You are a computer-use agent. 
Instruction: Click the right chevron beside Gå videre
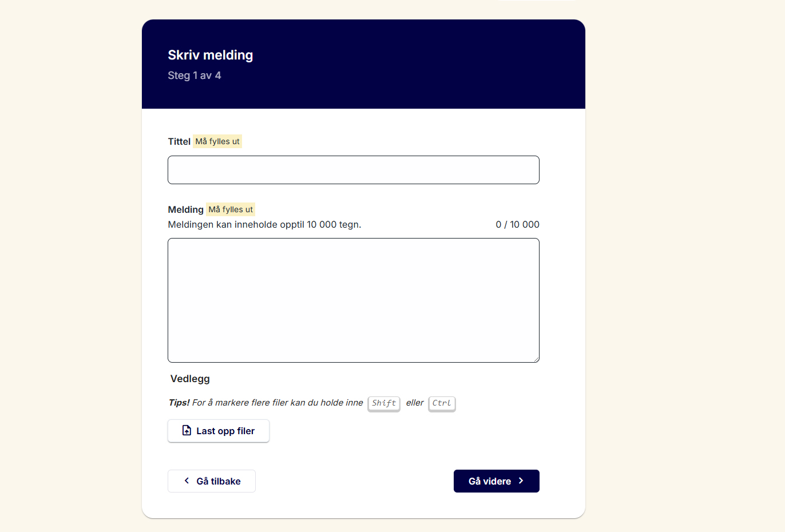[x=521, y=481]
